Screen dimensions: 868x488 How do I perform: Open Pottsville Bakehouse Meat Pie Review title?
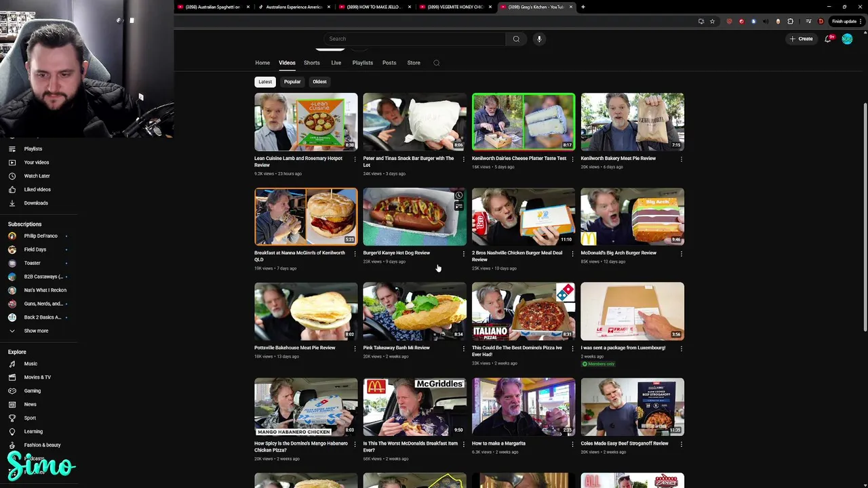[x=295, y=348]
